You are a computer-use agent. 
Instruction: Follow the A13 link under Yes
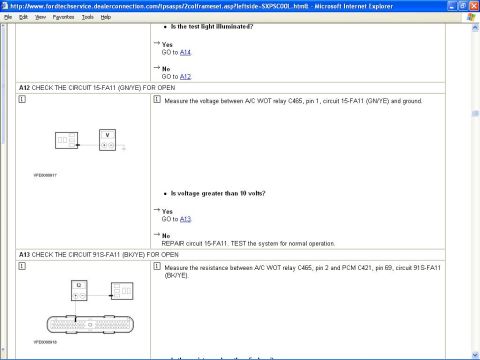click(185, 219)
